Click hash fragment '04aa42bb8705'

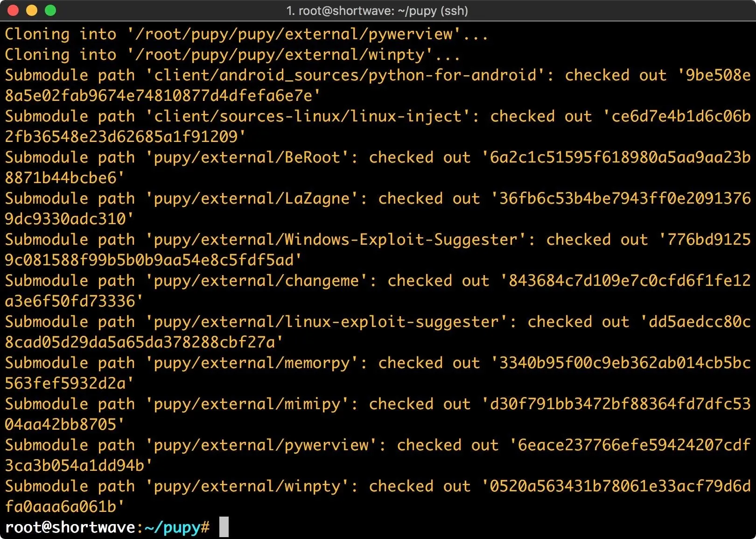61,425
